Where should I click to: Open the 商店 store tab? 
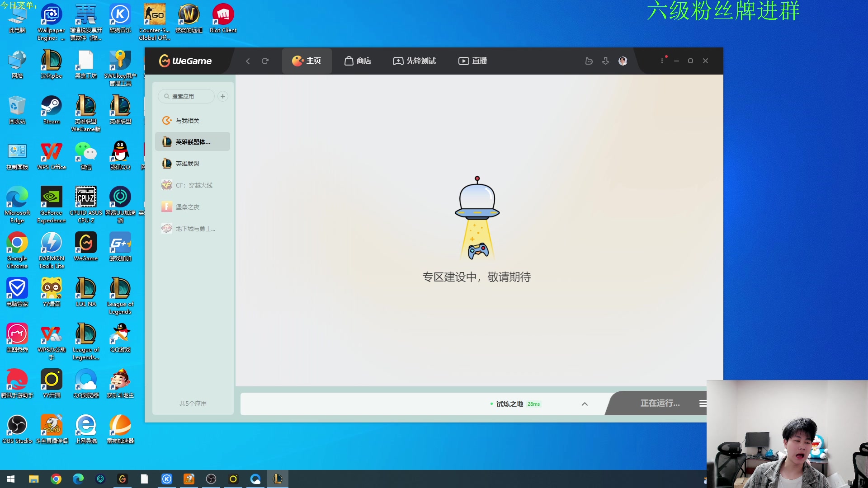coord(358,61)
